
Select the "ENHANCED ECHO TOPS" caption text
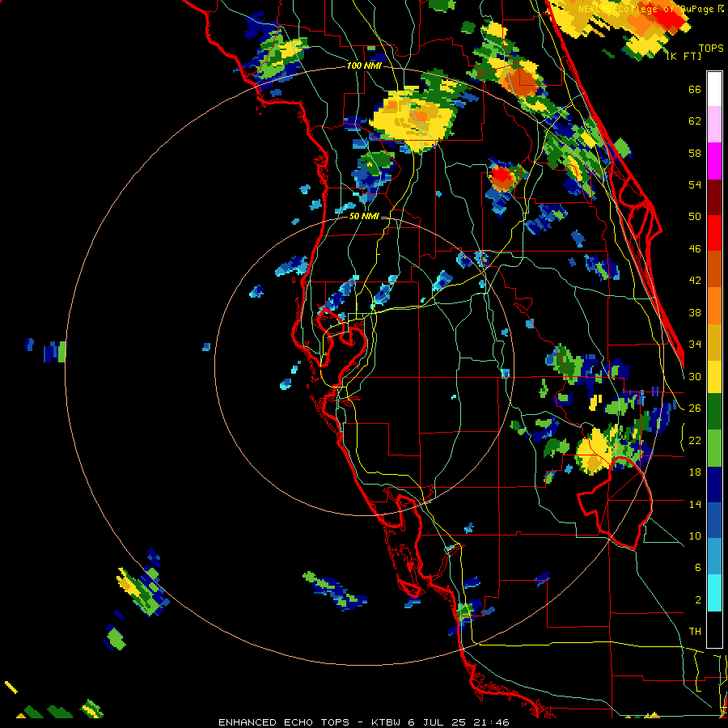coord(284,722)
